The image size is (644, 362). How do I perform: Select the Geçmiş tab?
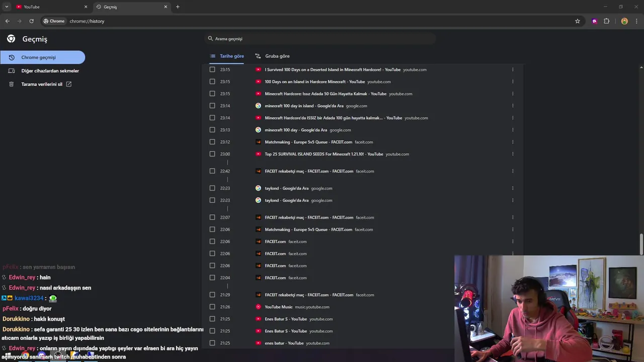point(132,7)
